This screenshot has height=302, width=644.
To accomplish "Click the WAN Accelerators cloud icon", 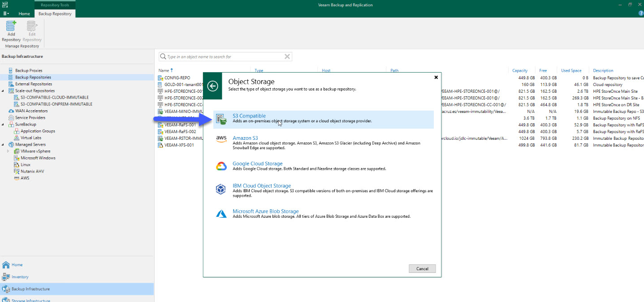I will 11,111.
